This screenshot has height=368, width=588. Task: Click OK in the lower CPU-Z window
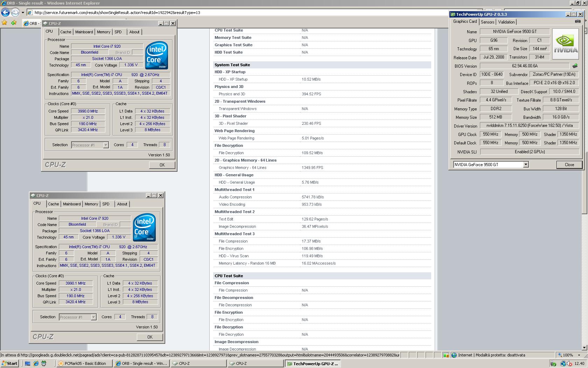[150, 337]
